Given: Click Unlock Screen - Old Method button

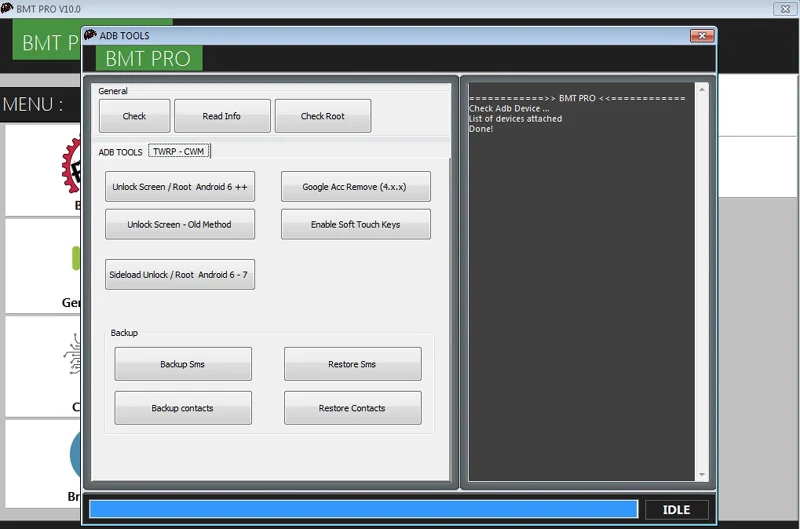Looking at the screenshot, I should pyautogui.click(x=180, y=224).
